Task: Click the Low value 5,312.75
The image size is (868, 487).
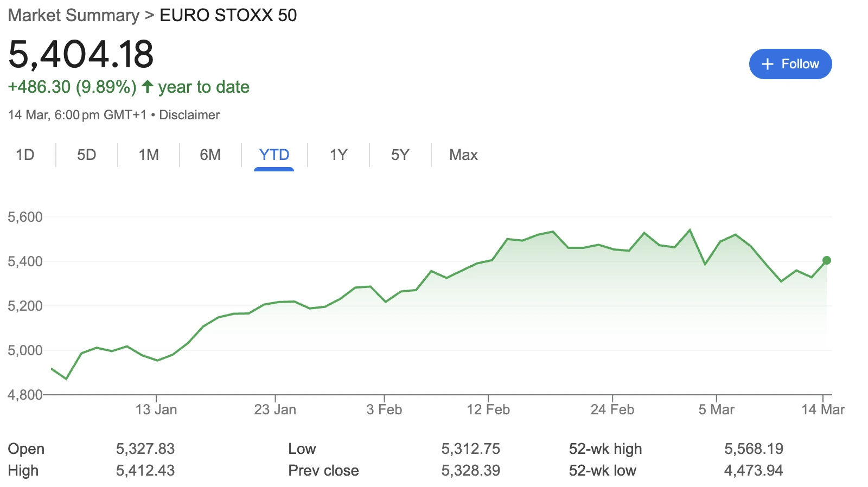Action: (471, 449)
